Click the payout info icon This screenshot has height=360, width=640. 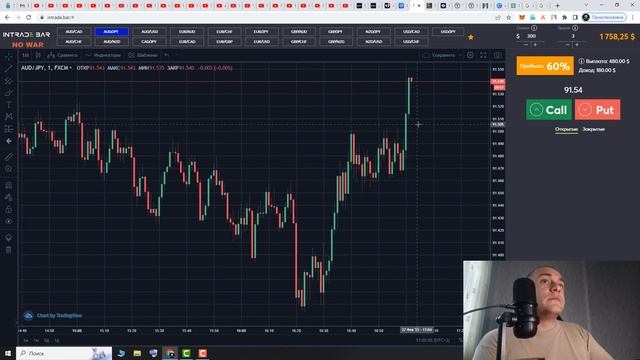click(581, 61)
